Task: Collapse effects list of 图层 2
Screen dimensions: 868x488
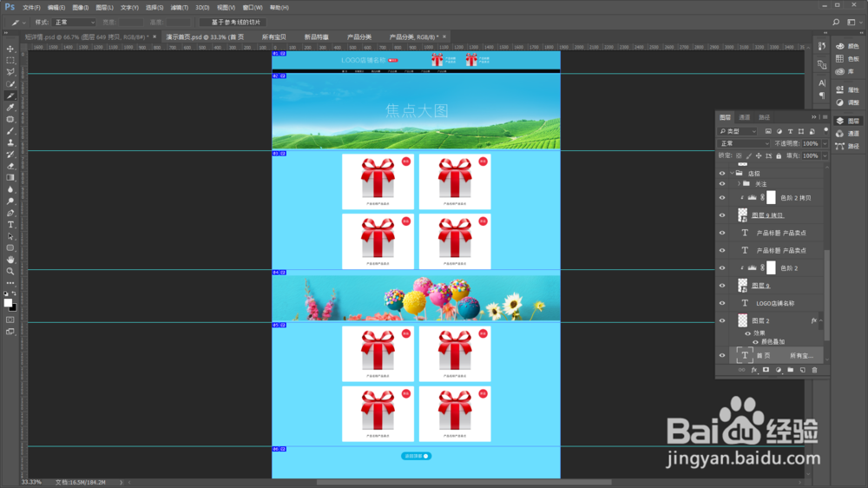Action: pyautogui.click(x=821, y=320)
